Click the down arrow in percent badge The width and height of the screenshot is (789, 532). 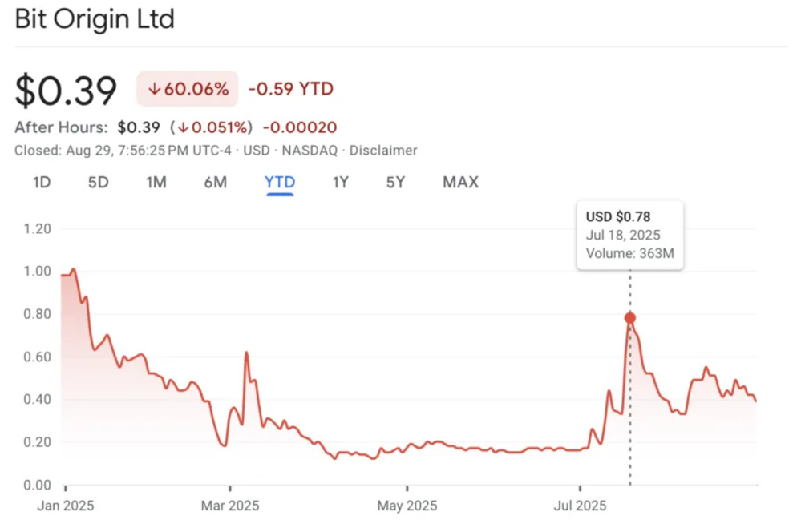coord(154,89)
